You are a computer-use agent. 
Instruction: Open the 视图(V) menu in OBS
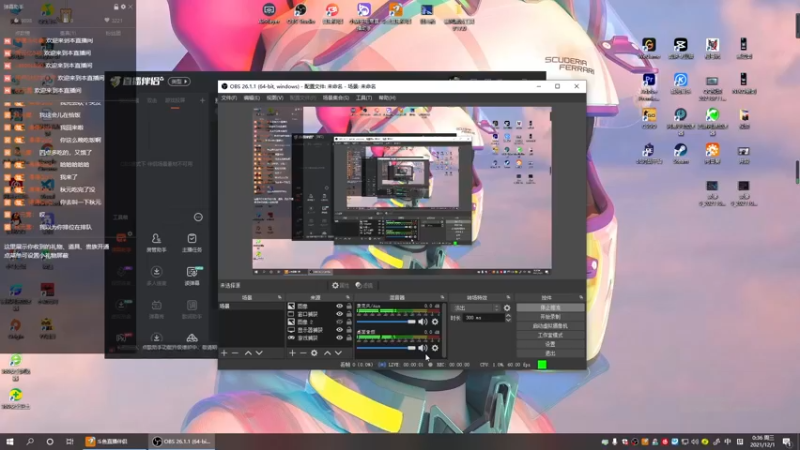[x=274, y=98]
